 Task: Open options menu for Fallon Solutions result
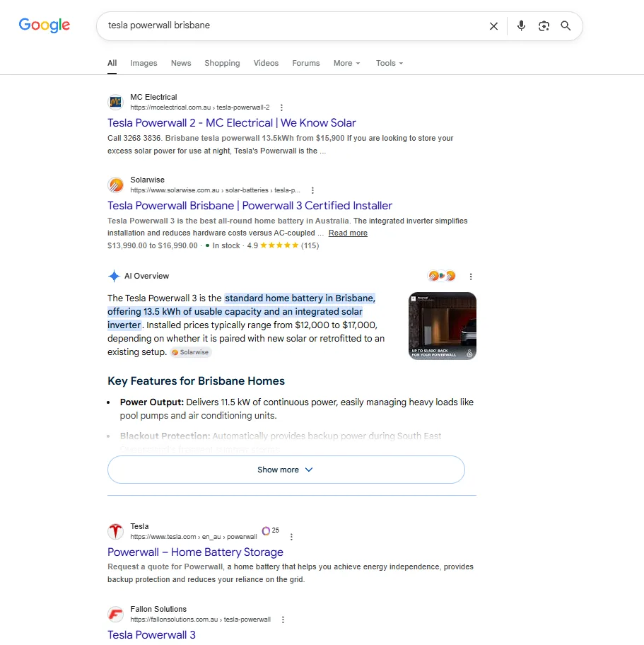tap(283, 620)
